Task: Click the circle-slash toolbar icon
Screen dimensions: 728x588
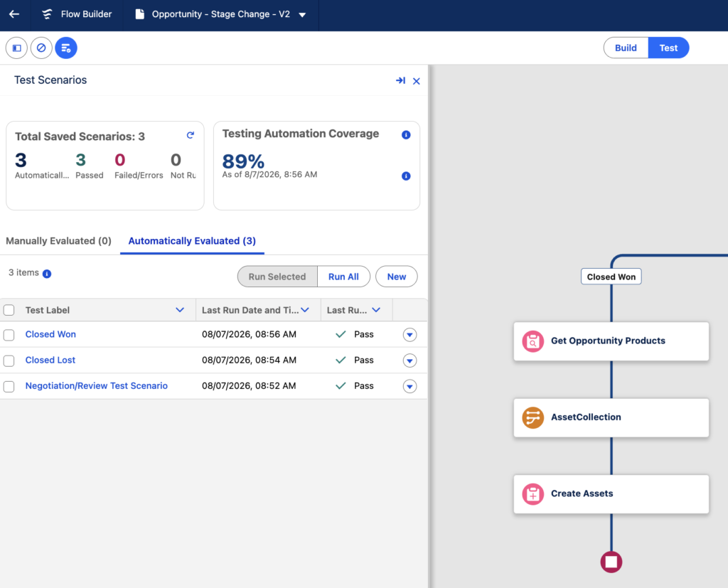Action: pyautogui.click(x=41, y=48)
